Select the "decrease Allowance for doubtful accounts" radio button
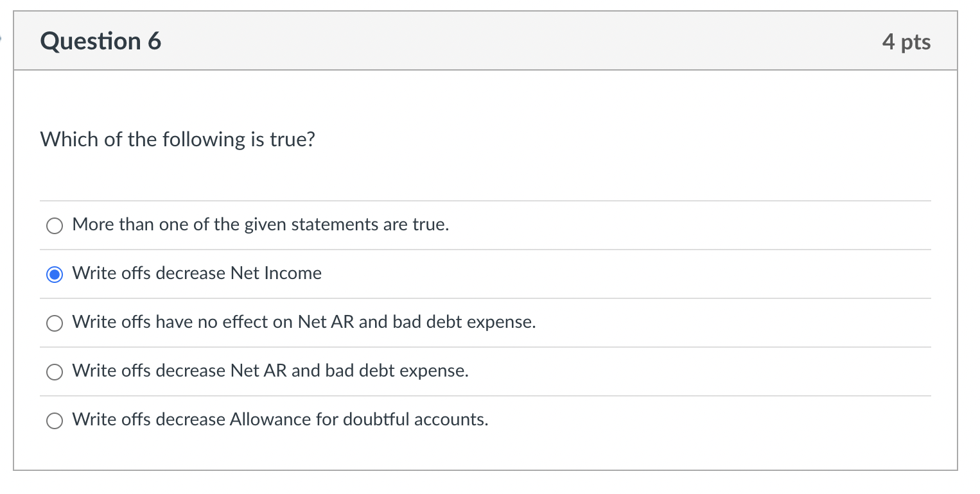Screen dimensions: 980x494 55,421
